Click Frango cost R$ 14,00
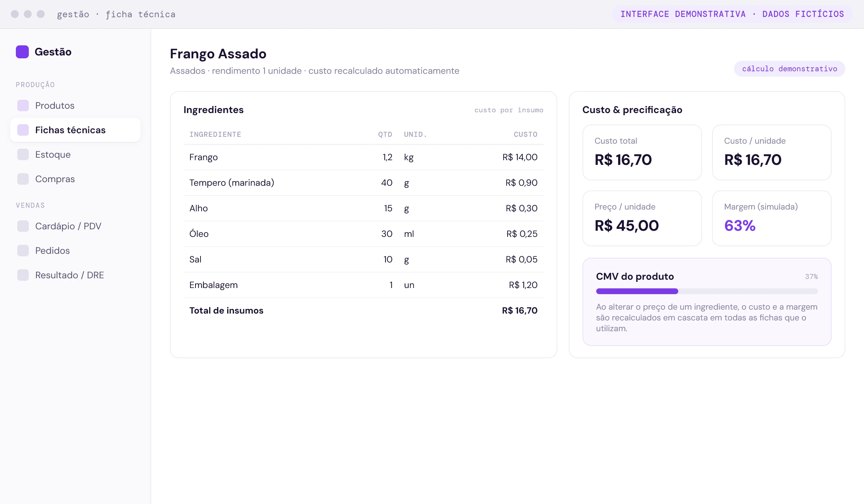 pyautogui.click(x=520, y=157)
